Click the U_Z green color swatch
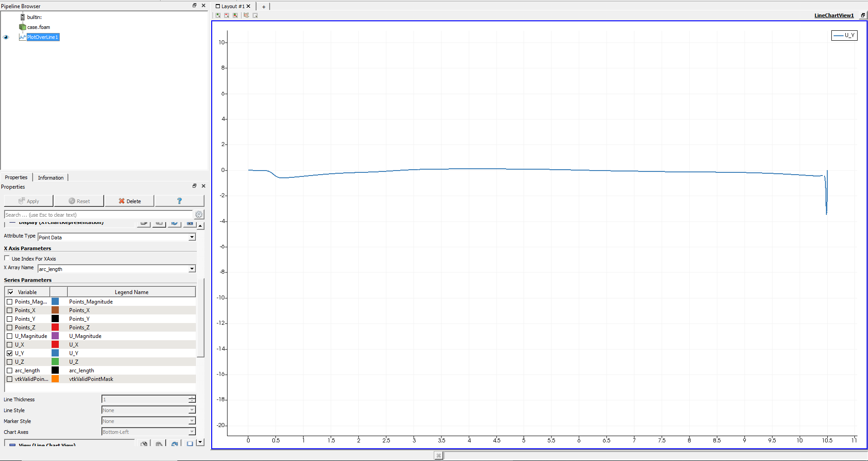 click(x=55, y=361)
